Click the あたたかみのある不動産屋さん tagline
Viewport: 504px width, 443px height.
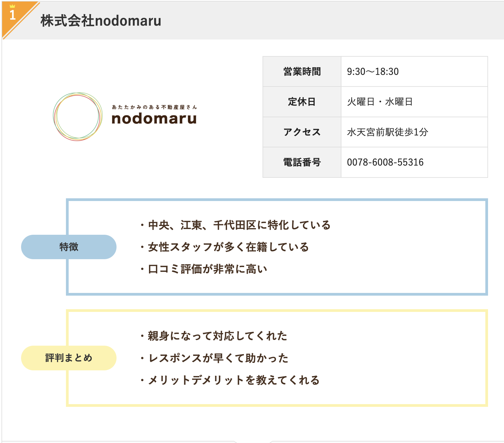point(154,107)
